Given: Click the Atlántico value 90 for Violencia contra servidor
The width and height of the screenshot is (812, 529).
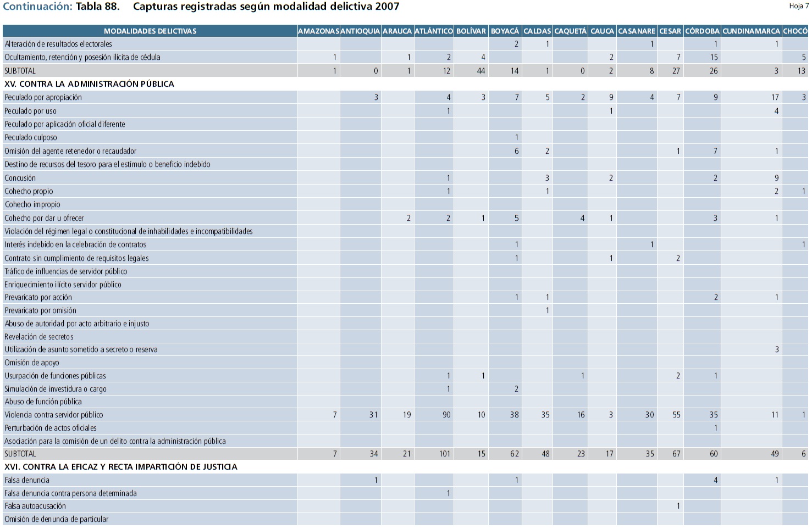Looking at the screenshot, I should point(446,415).
